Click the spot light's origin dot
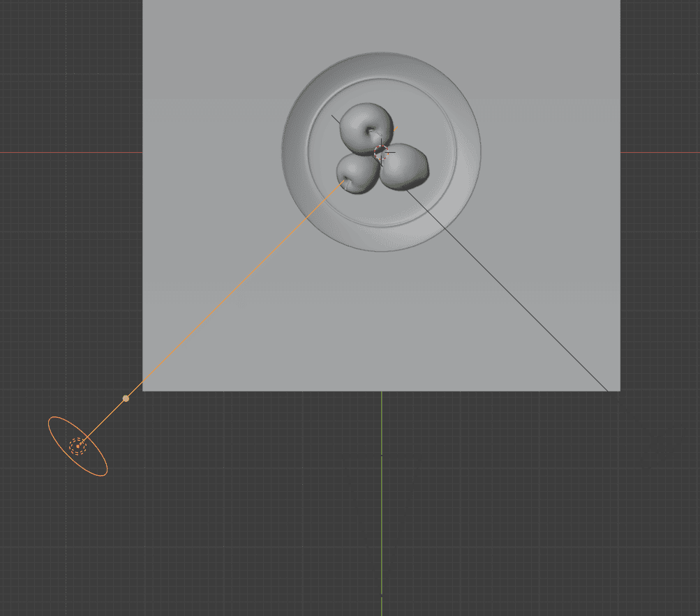 [x=79, y=446]
